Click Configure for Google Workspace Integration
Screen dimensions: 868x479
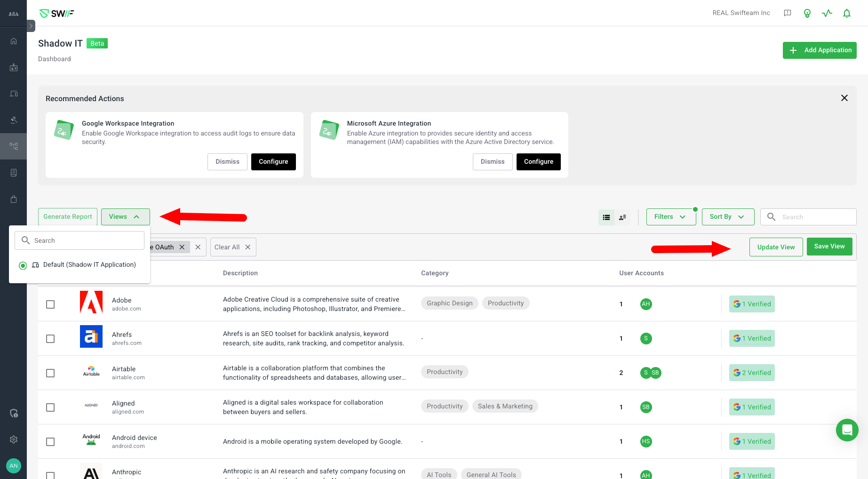click(273, 162)
